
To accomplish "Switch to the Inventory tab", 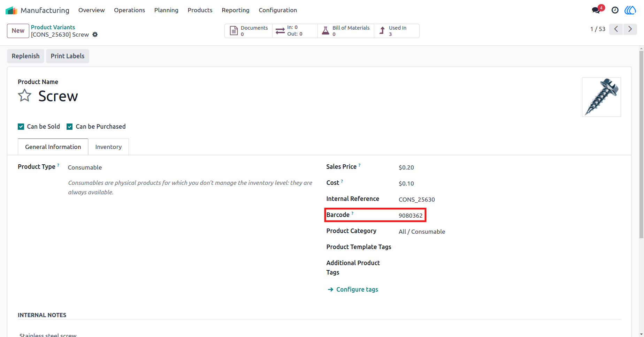I will (108, 147).
